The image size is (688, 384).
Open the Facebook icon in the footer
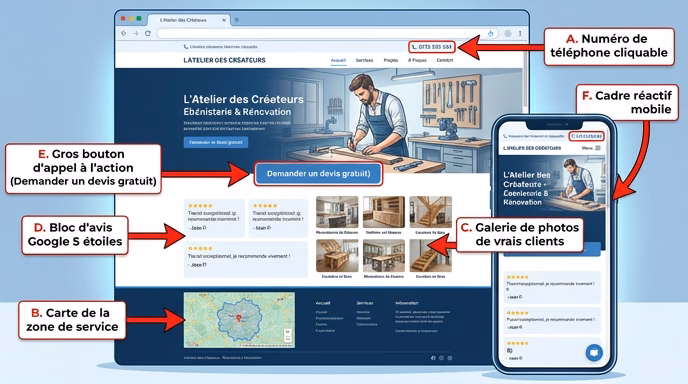coord(433,358)
